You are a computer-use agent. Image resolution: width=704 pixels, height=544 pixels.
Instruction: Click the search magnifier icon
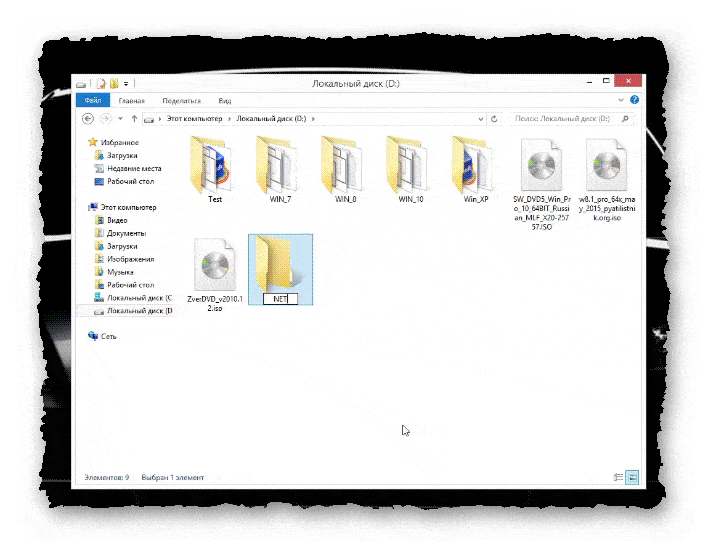pyautogui.click(x=625, y=118)
